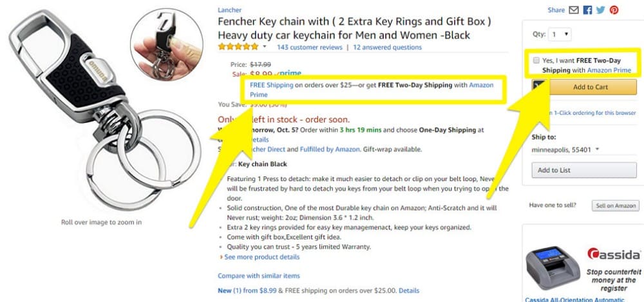Click the Sell on Amazon button

pyautogui.click(x=615, y=205)
